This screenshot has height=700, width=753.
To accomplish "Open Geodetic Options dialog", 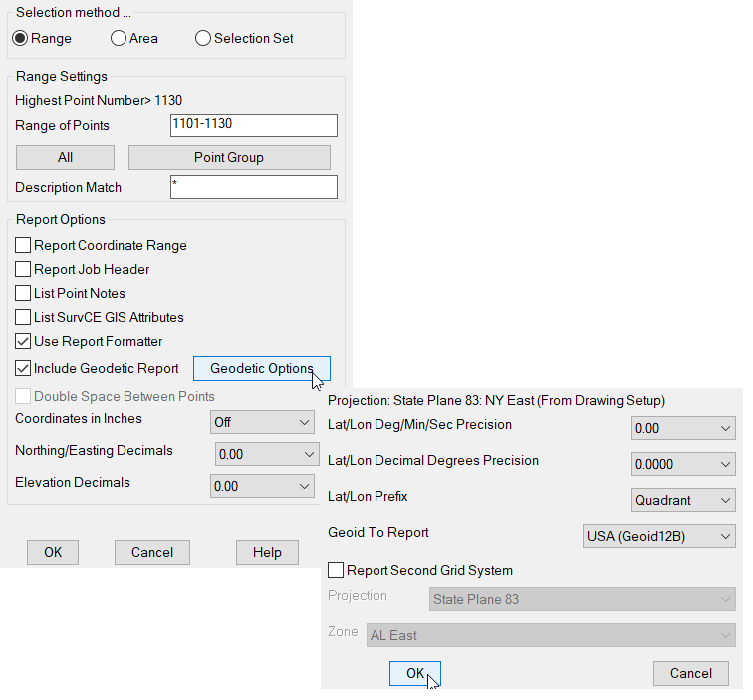I will (262, 368).
